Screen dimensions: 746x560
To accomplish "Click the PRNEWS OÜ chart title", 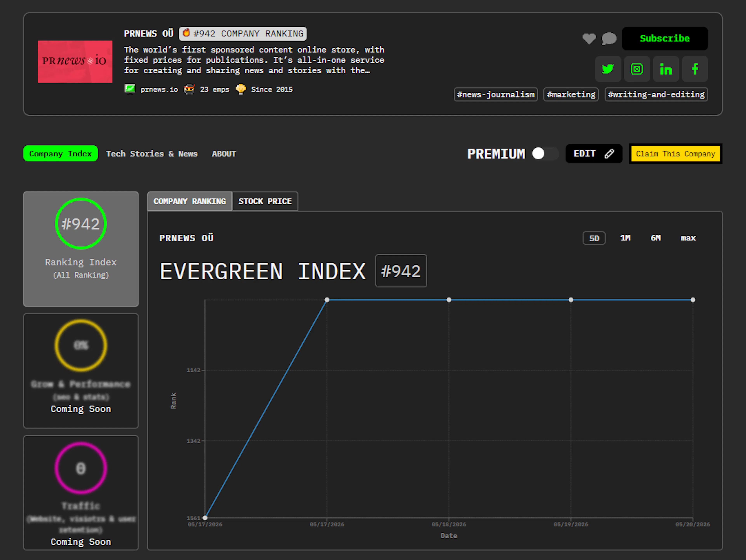I will (x=186, y=238).
